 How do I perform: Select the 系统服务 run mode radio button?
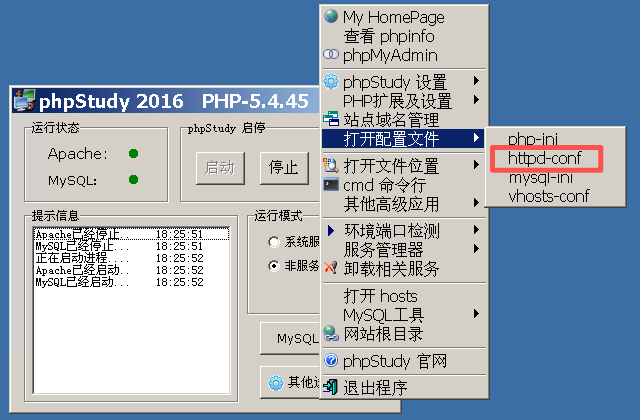tap(273, 242)
